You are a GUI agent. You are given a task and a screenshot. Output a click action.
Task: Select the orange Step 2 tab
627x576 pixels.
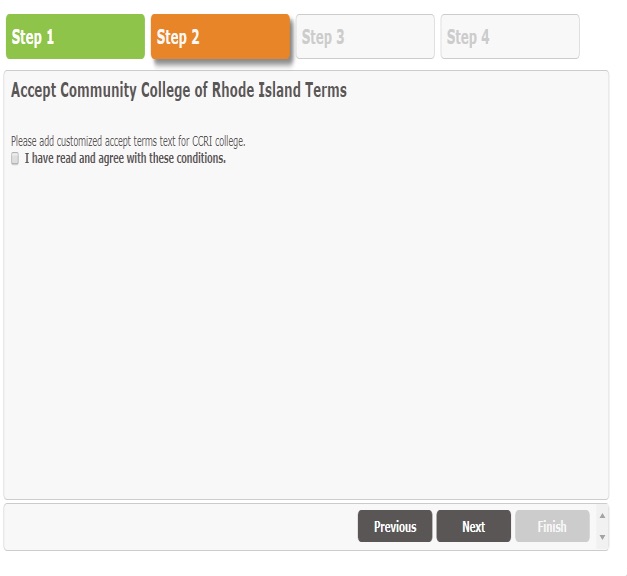tap(220, 37)
